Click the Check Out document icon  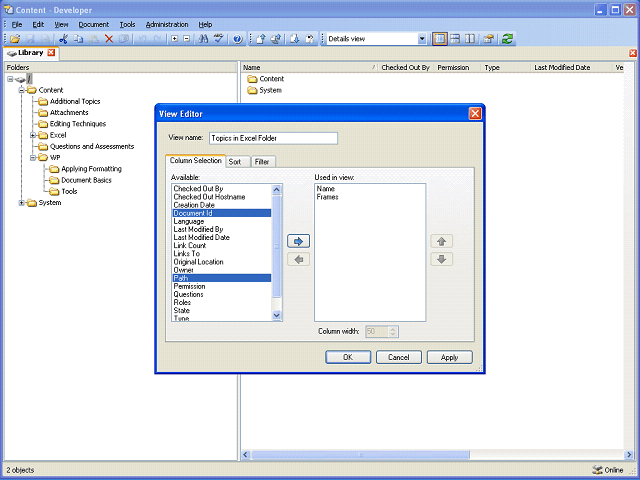pyautogui.click(x=294, y=39)
